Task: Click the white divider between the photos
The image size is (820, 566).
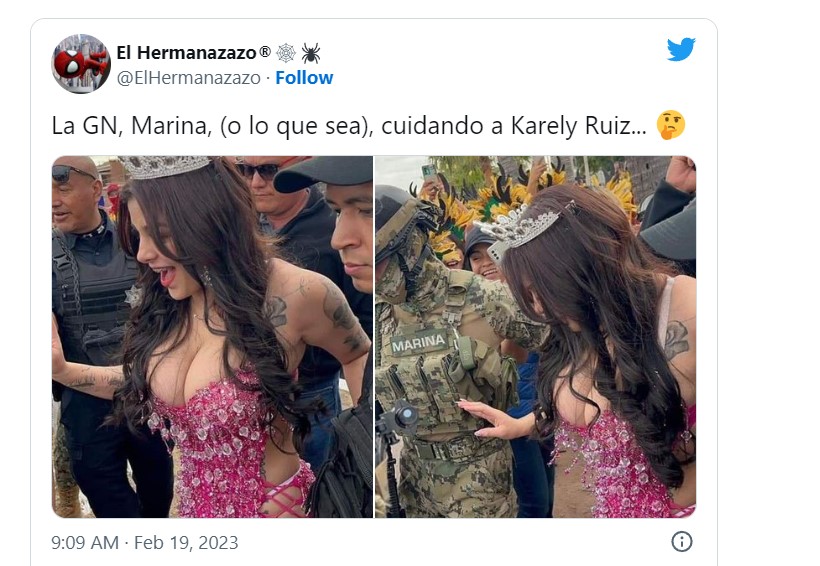Action: pyautogui.click(x=374, y=337)
